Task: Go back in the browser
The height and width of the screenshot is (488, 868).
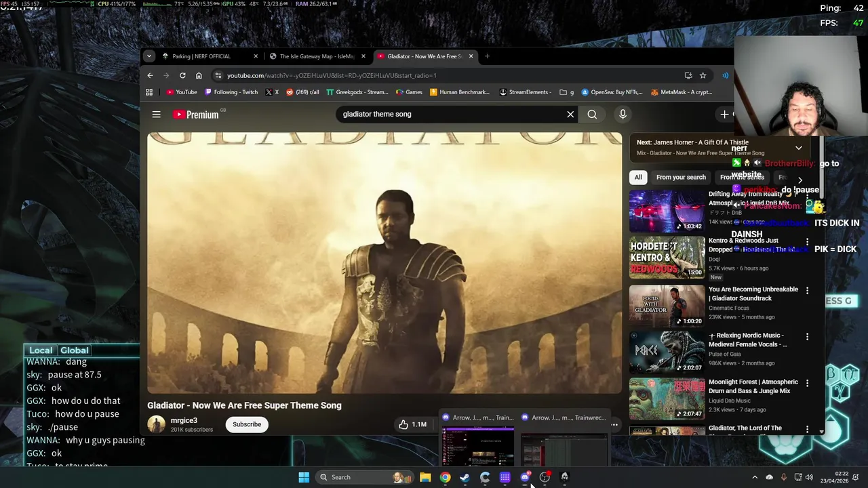Action: (150, 75)
